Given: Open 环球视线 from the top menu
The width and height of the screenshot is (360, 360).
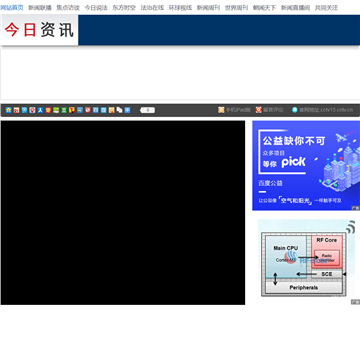Looking at the screenshot, I should [180, 8].
